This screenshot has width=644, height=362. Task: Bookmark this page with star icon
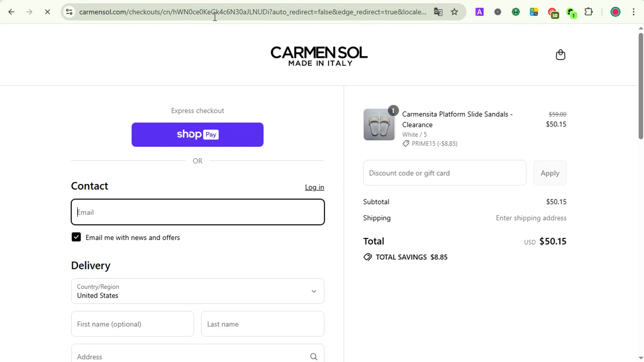click(x=455, y=12)
